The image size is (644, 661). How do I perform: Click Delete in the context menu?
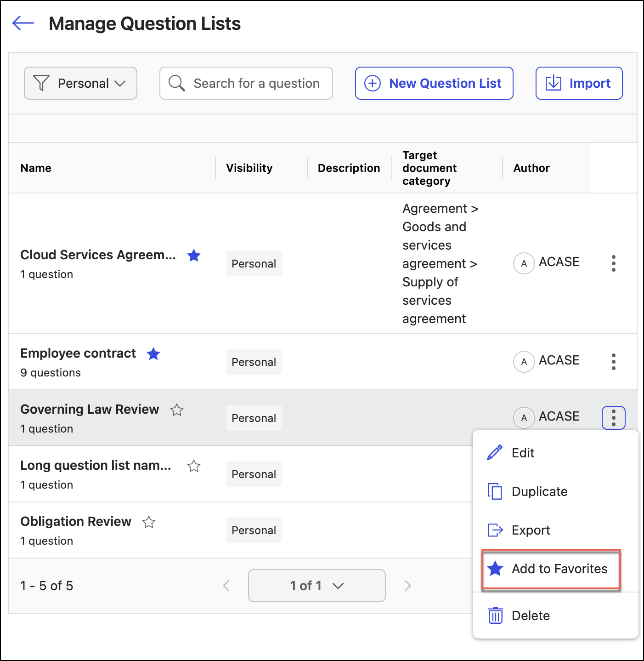click(x=531, y=615)
